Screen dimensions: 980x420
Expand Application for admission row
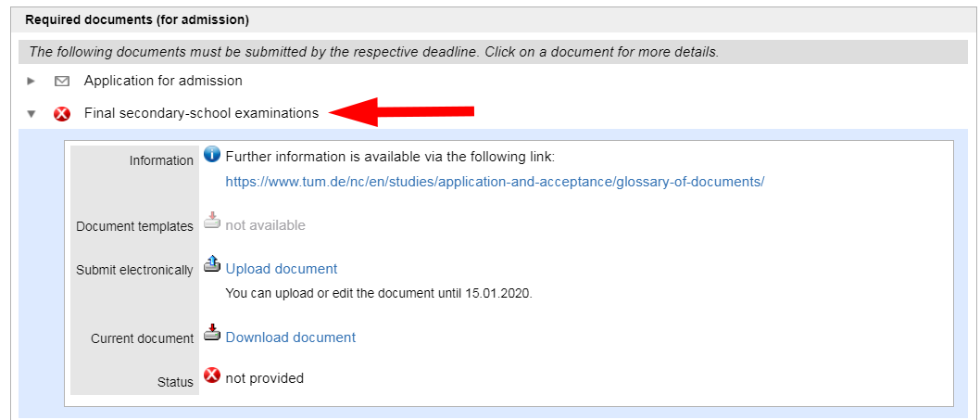(x=31, y=82)
